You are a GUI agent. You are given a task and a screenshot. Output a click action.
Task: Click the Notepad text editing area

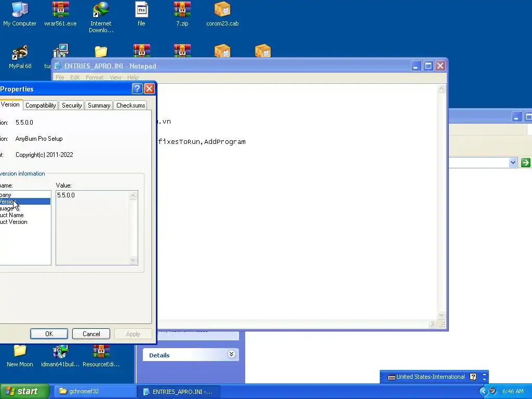(297, 202)
